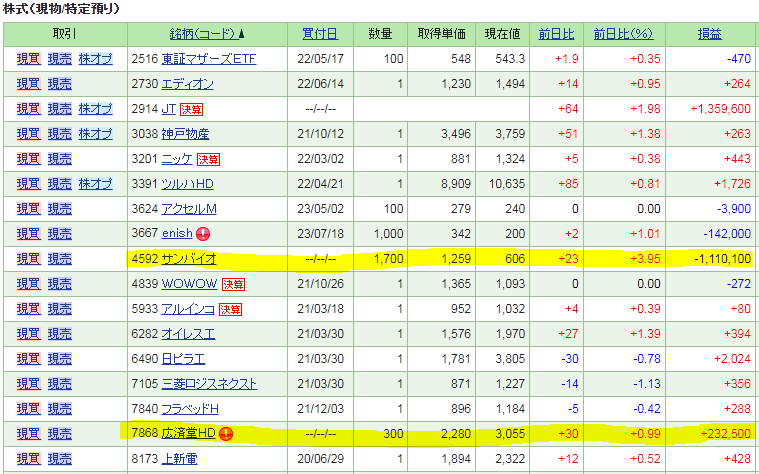Click 株オプ for 3038 神戸物産

(96, 134)
